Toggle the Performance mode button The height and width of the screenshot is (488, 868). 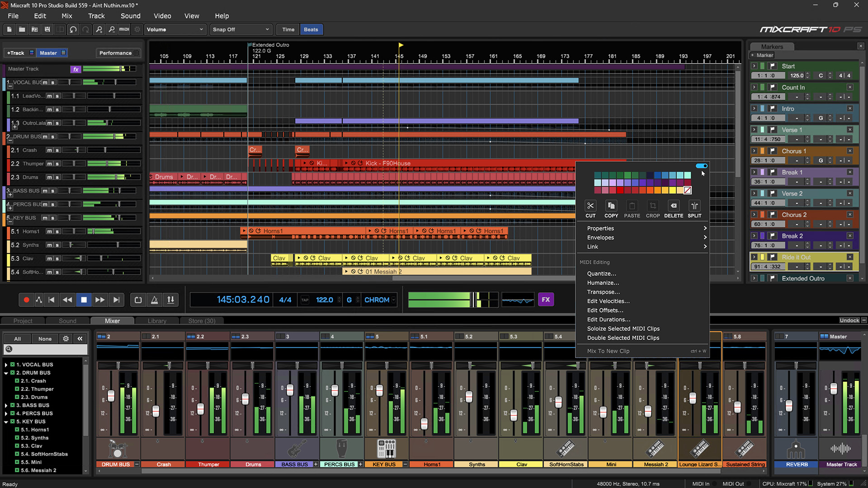pyautogui.click(x=115, y=53)
